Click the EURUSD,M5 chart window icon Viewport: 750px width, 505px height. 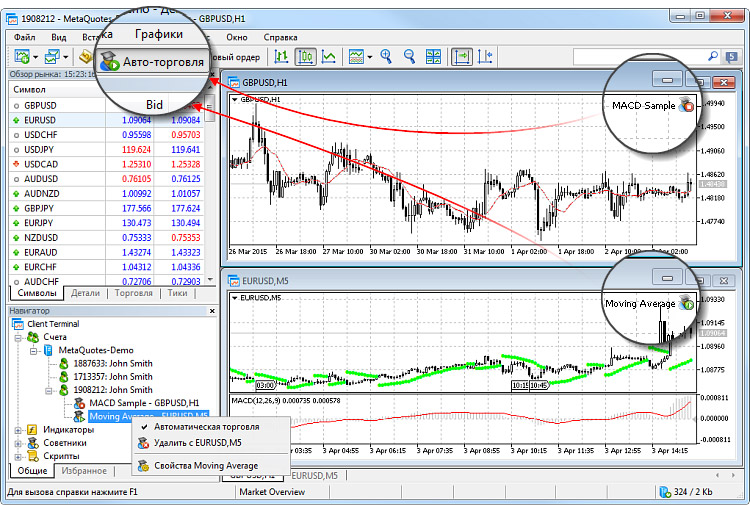click(x=233, y=281)
